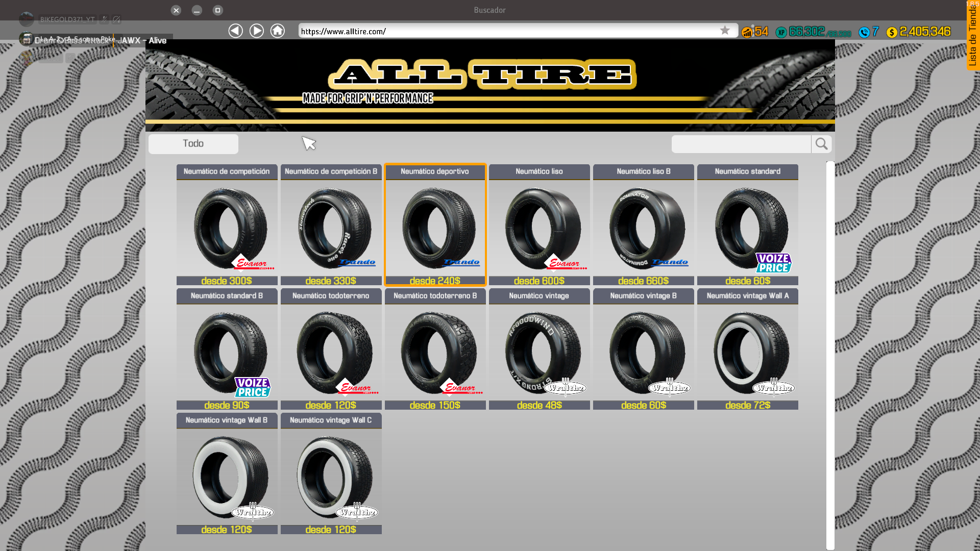Click the "Neumático todoterreno B" title
Screen dimensions: 980x551
tap(435, 296)
